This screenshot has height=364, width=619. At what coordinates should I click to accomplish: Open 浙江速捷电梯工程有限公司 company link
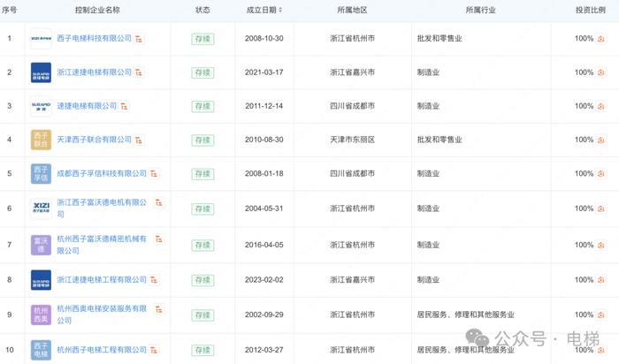tap(102, 279)
